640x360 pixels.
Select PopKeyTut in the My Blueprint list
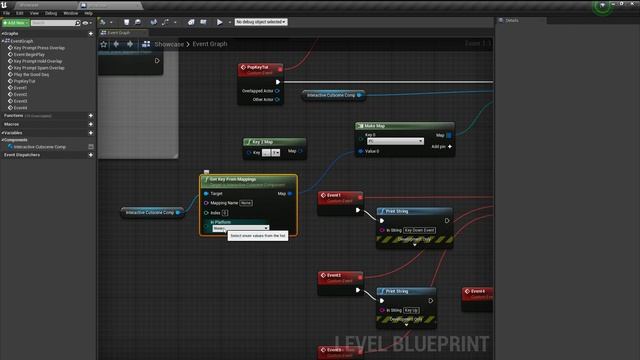point(24,81)
